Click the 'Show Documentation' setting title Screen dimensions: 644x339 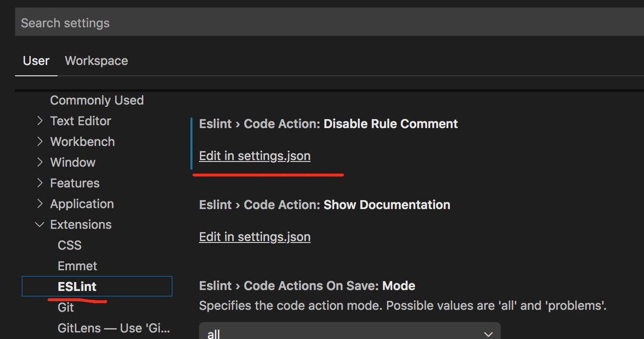pyautogui.click(x=325, y=205)
